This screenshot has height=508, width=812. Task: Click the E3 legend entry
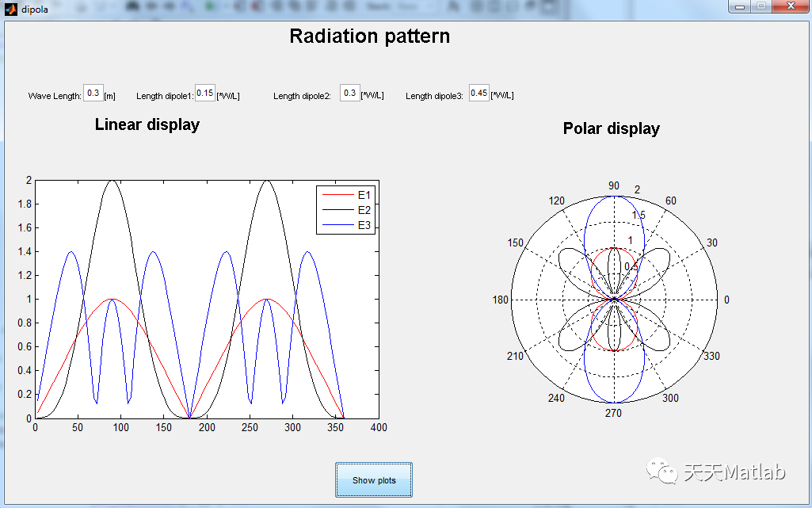[346, 225]
